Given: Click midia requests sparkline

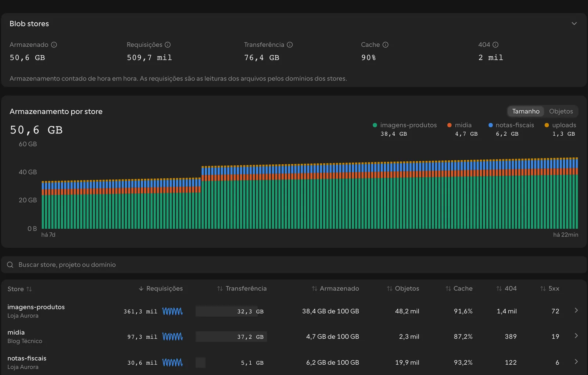Looking at the screenshot, I should pyautogui.click(x=172, y=337).
